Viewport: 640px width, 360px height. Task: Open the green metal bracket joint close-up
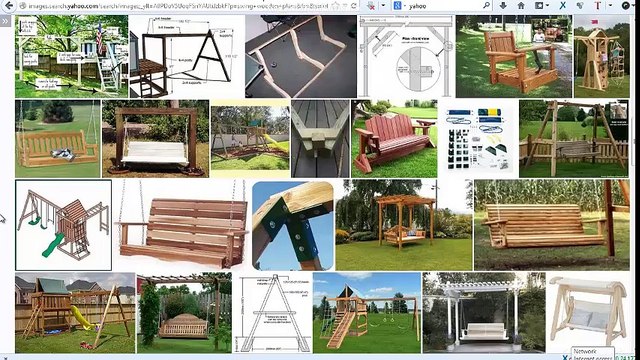coord(293,226)
